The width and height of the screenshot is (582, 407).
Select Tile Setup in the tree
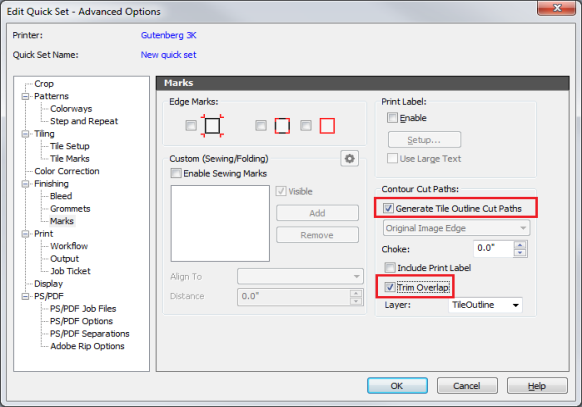point(70,146)
